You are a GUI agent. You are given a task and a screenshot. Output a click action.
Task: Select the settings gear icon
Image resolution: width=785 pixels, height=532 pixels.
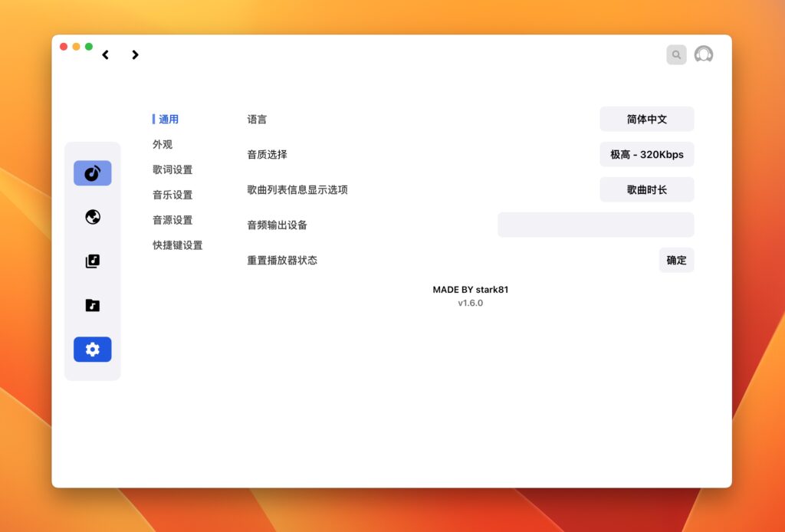click(92, 349)
